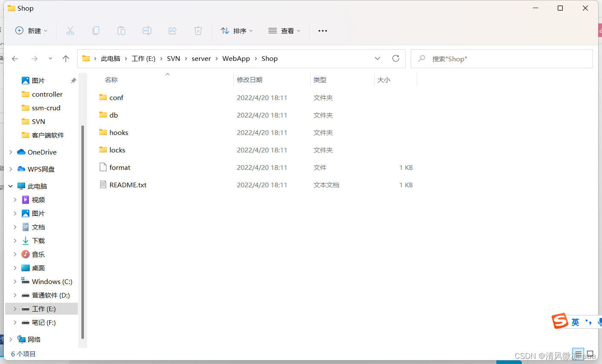Click the 6 个项目 status text
The width and height of the screenshot is (602, 364).
[23, 354]
